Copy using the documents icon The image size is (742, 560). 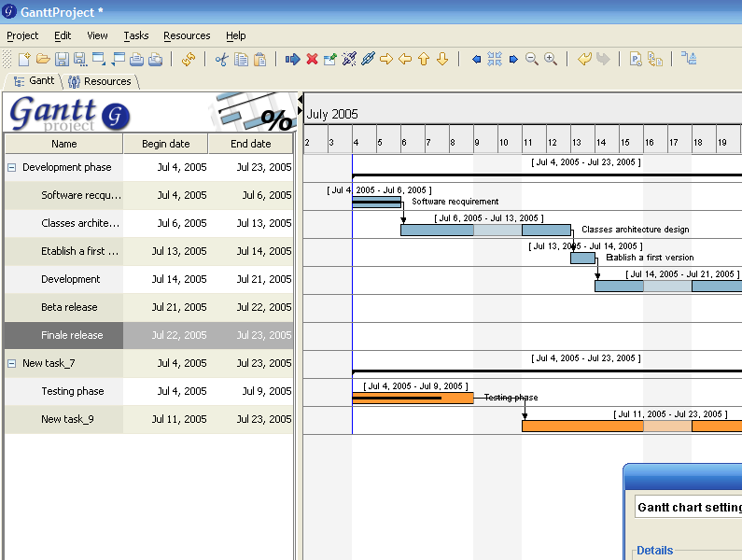(x=242, y=59)
